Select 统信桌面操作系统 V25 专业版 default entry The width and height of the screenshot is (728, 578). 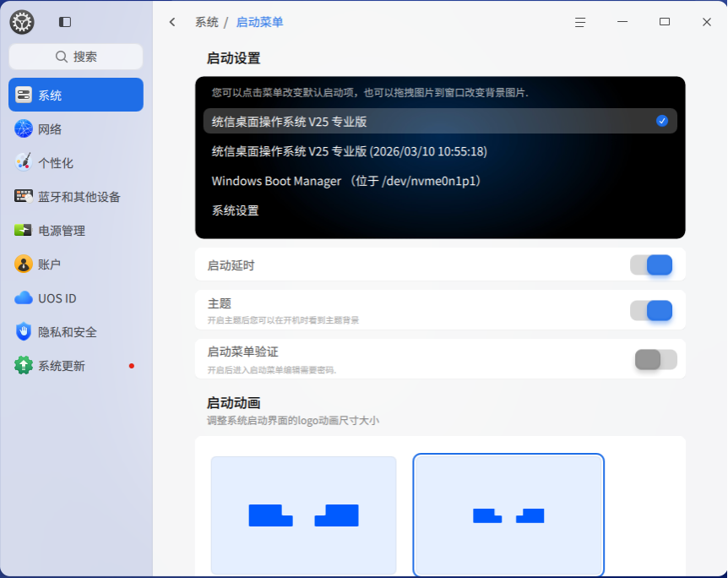tap(440, 121)
